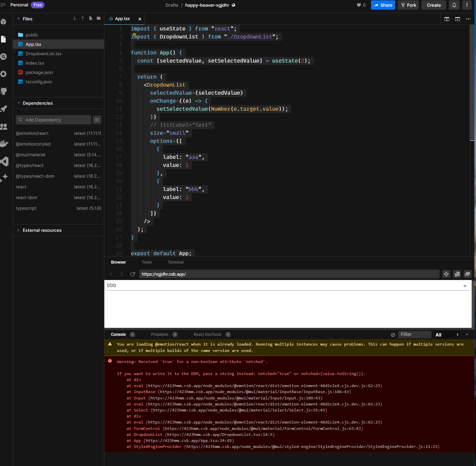
Task: Open the "All" log level dropdown in the console
Action: coord(446,334)
